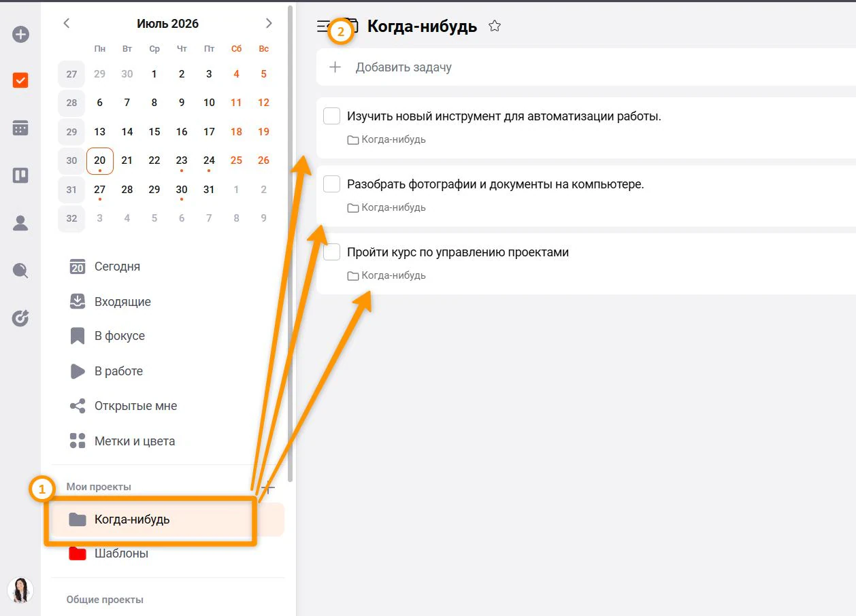Open the search magnifier icon in rail
The height and width of the screenshot is (616, 856).
click(x=20, y=271)
